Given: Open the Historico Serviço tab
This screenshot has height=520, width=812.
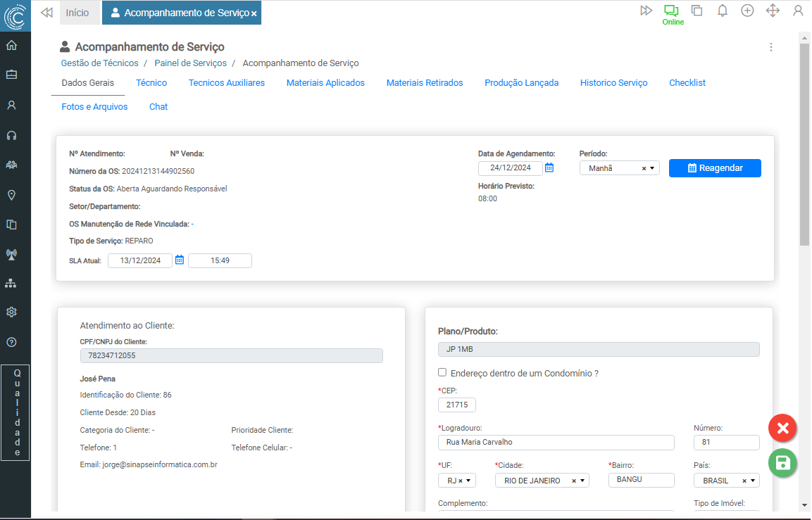Looking at the screenshot, I should click(613, 83).
